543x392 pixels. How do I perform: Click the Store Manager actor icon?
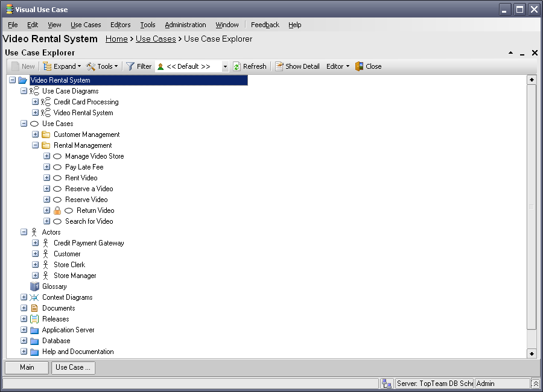click(x=45, y=276)
